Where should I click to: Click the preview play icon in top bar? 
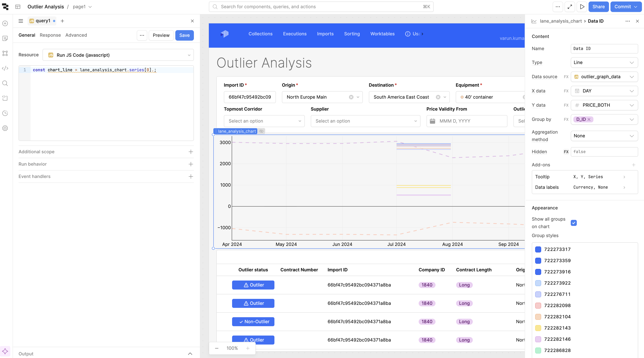[582, 7]
